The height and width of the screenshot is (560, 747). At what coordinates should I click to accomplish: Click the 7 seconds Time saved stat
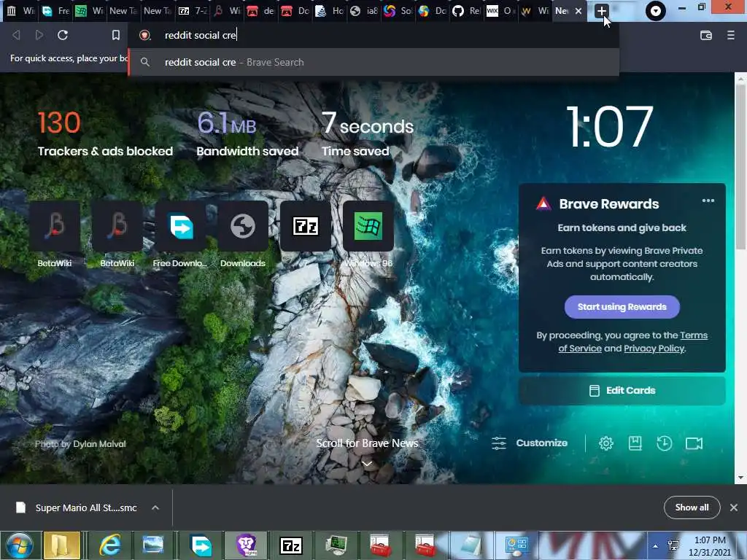click(x=368, y=134)
